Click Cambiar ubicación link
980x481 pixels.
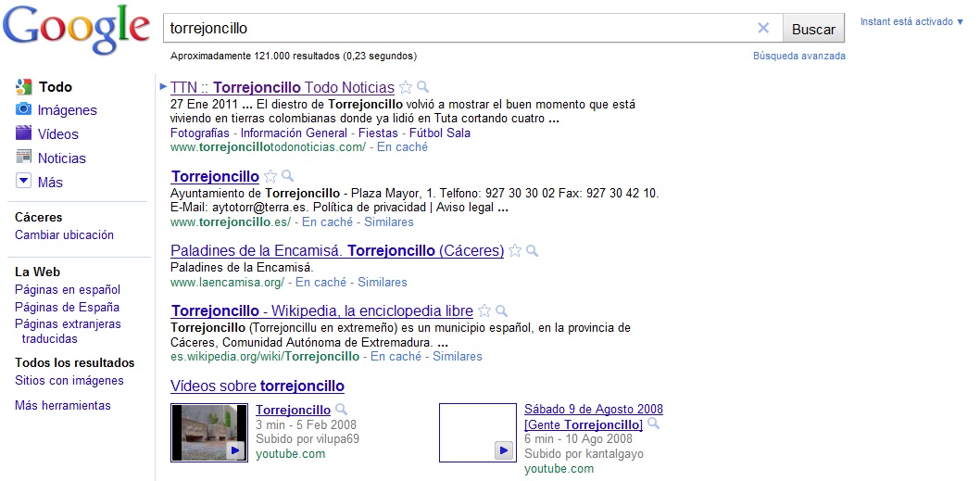click(64, 235)
